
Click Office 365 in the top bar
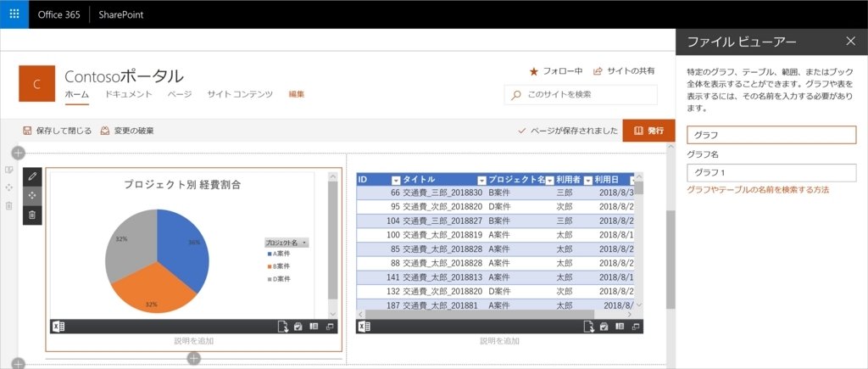point(58,15)
